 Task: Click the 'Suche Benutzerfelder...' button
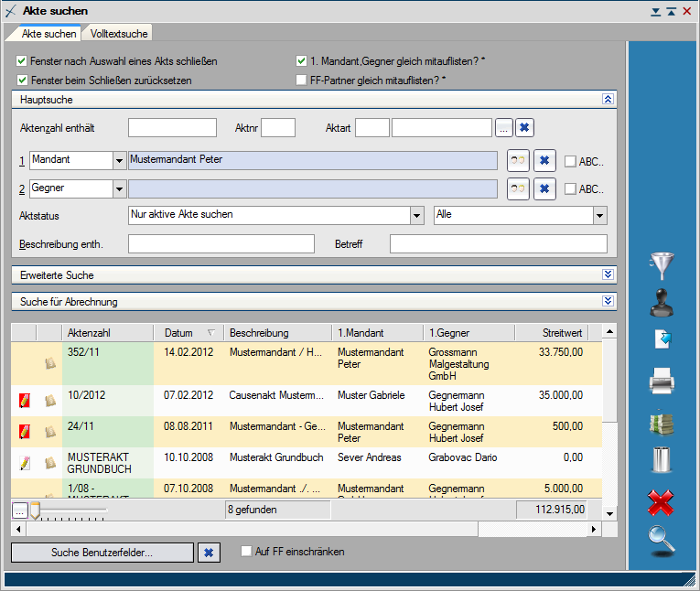[x=102, y=553]
